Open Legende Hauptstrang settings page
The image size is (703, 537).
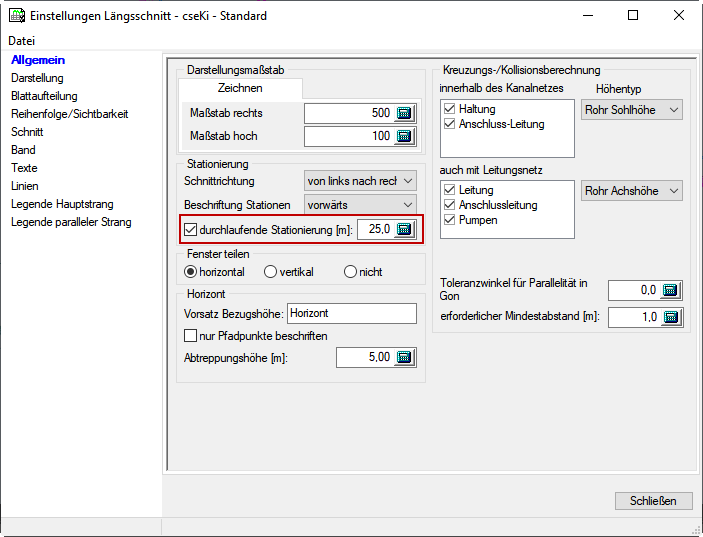[x=63, y=204]
